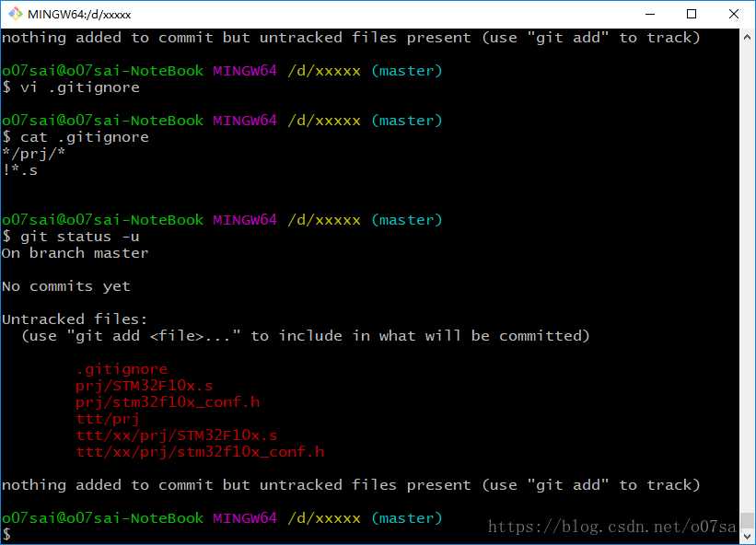The height and width of the screenshot is (545, 756).
Task: Click untracked file 'prj/stm32f10x_conf.h'
Action: click(x=168, y=402)
